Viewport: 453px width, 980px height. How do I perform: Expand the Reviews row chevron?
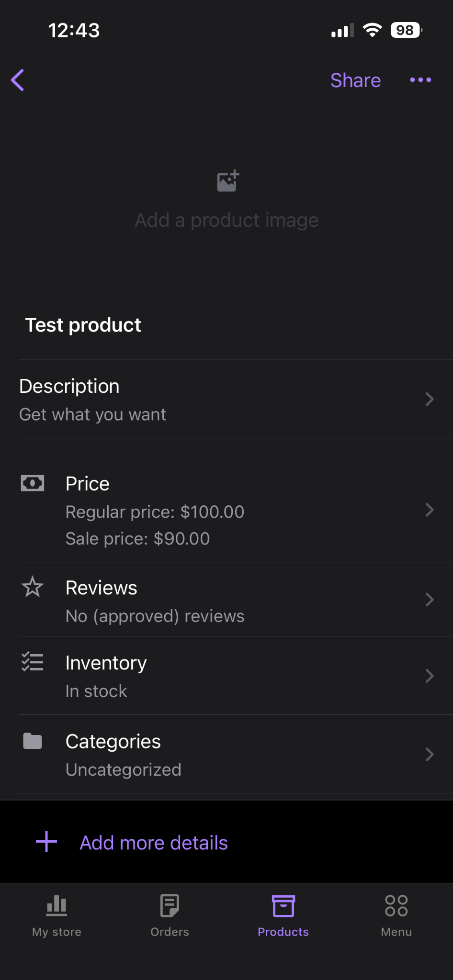[429, 600]
